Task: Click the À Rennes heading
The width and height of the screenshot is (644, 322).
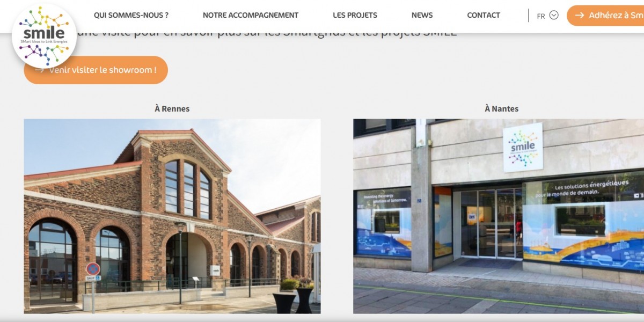Action: coord(172,108)
